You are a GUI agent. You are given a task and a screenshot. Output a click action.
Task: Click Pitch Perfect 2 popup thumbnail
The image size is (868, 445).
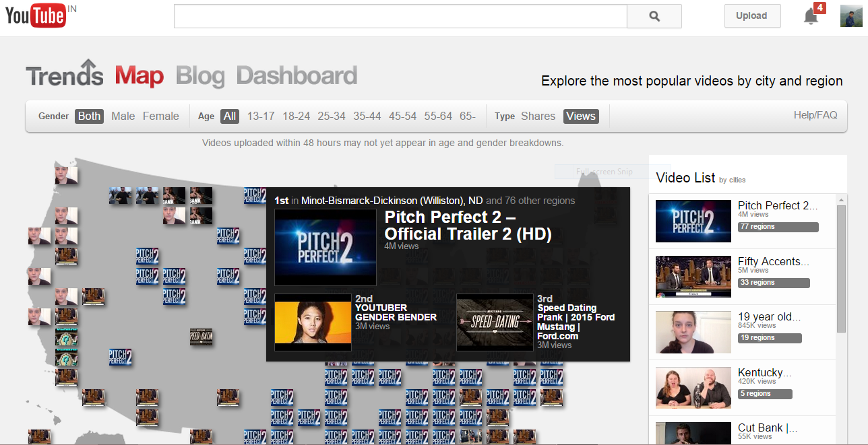pyautogui.click(x=325, y=247)
